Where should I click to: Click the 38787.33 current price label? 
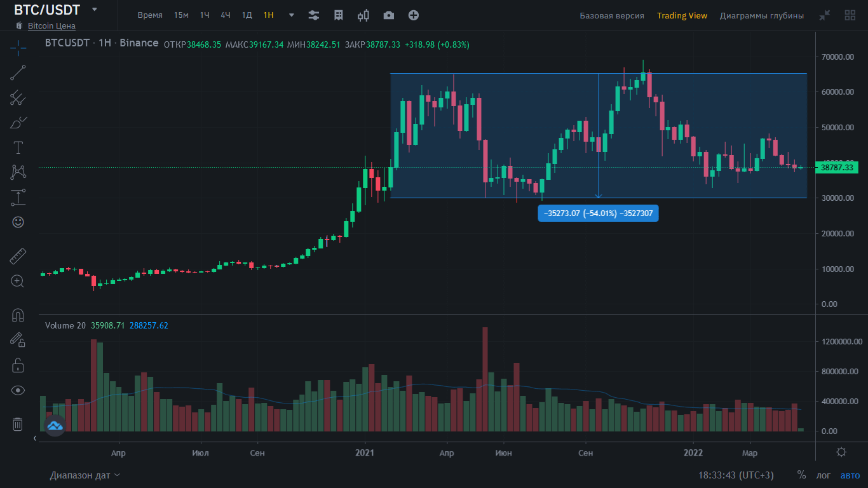(x=836, y=168)
